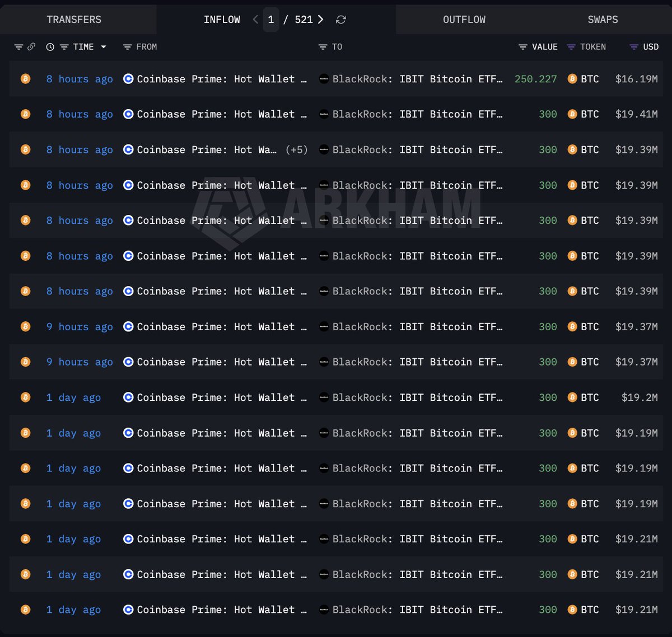Click the Bitcoin chain icon in the $16.19M row
Viewport: 672px width, 637px height.
[25, 79]
